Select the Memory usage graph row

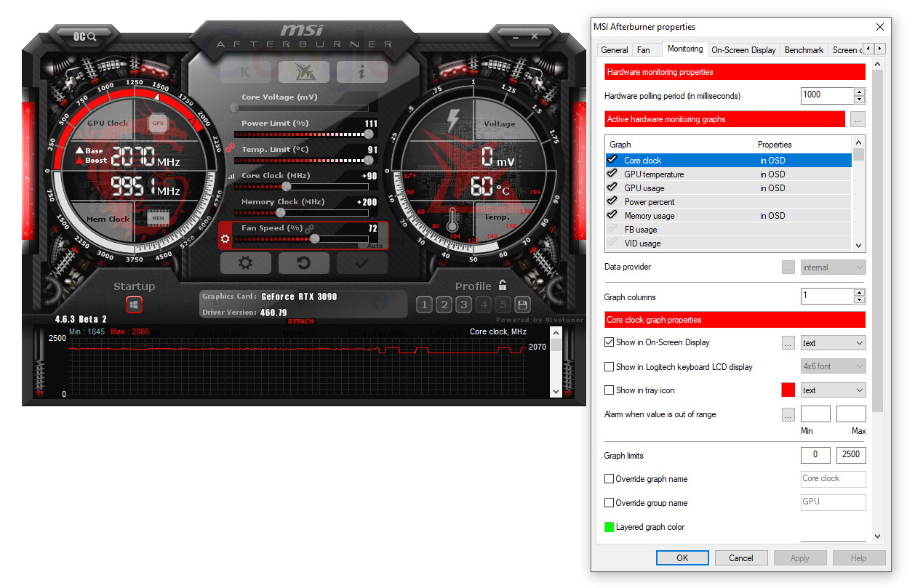tap(729, 216)
